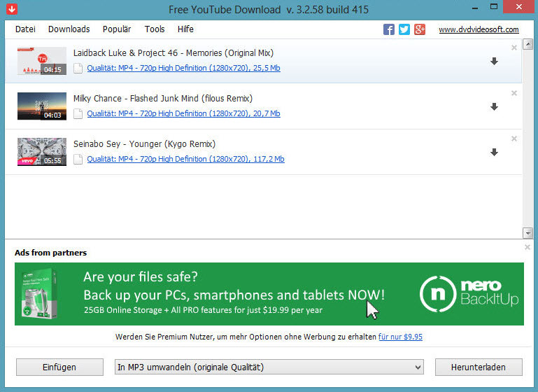Minimize the Free YouTube Download window
The height and width of the screenshot is (392, 538).
point(475,8)
